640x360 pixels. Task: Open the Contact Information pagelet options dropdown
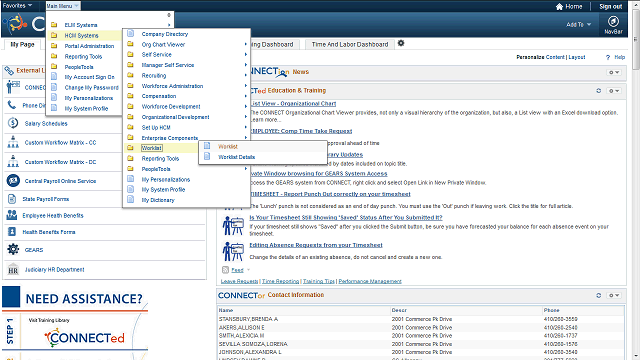614,295
